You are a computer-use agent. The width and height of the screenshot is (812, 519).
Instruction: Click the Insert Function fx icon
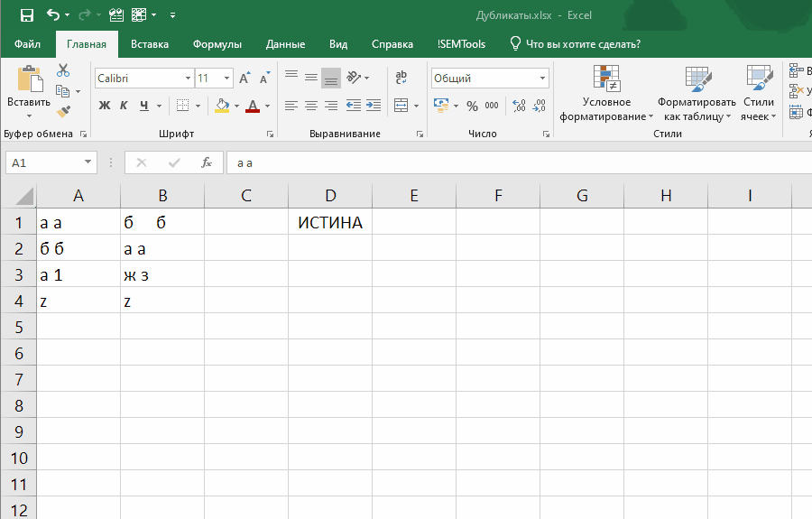click(x=207, y=162)
